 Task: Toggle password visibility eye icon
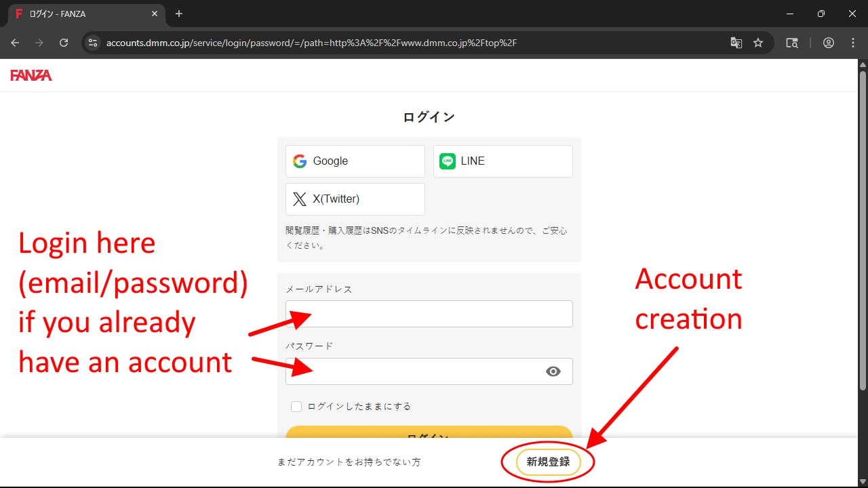point(553,371)
